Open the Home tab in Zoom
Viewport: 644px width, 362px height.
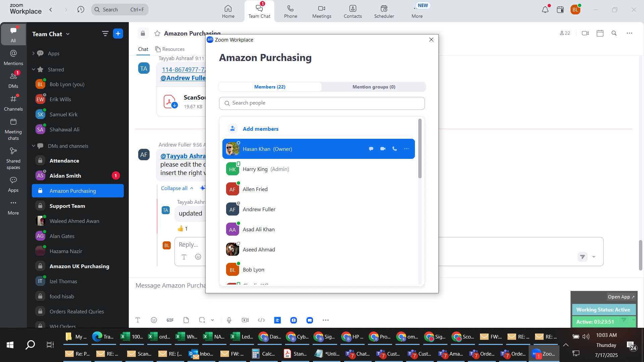[228, 11]
